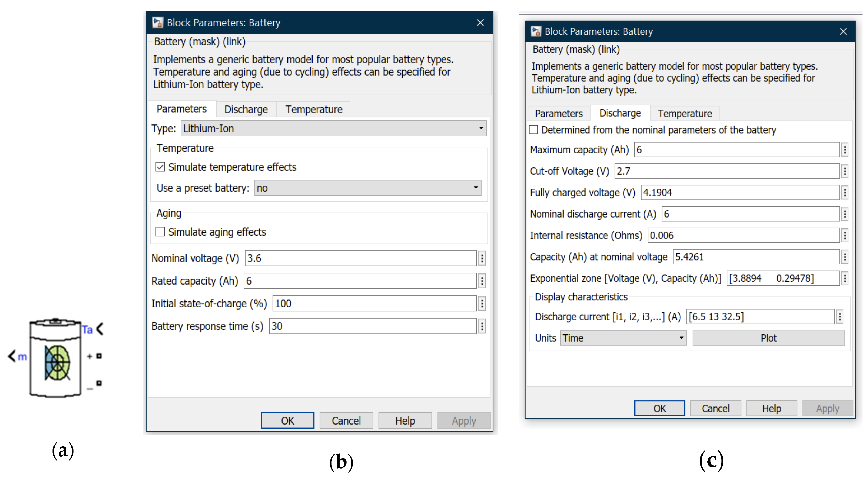Check Determined from the nominal parameters option
868x480 pixels.
coord(533,130)
